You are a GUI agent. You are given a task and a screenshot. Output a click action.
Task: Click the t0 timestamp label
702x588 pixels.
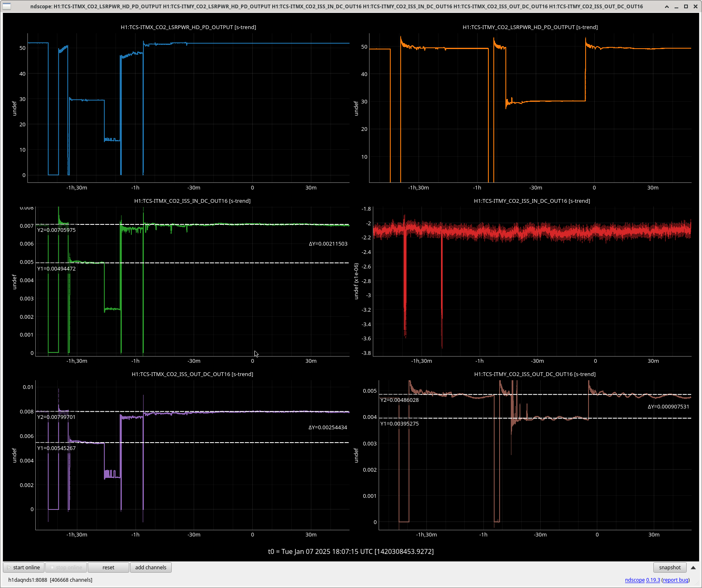(x=351, y=551)
